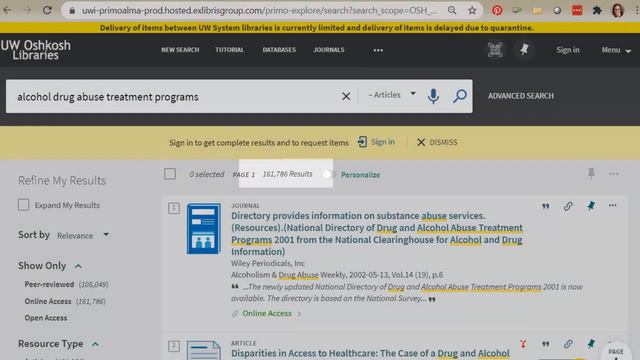Open more actions for first Directory result
640x360 pixels.
(613, 205)
